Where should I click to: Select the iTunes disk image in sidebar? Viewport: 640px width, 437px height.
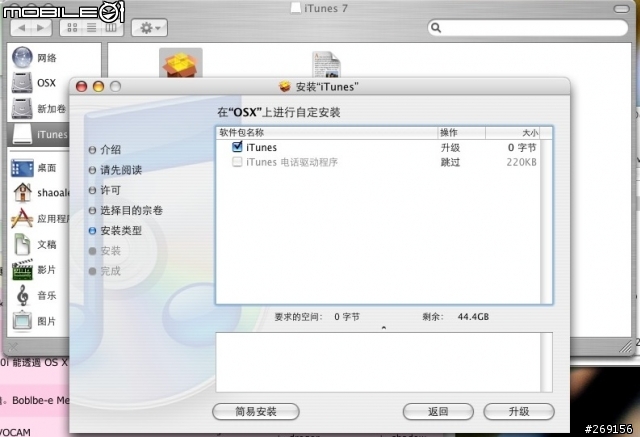coord(40,134)
